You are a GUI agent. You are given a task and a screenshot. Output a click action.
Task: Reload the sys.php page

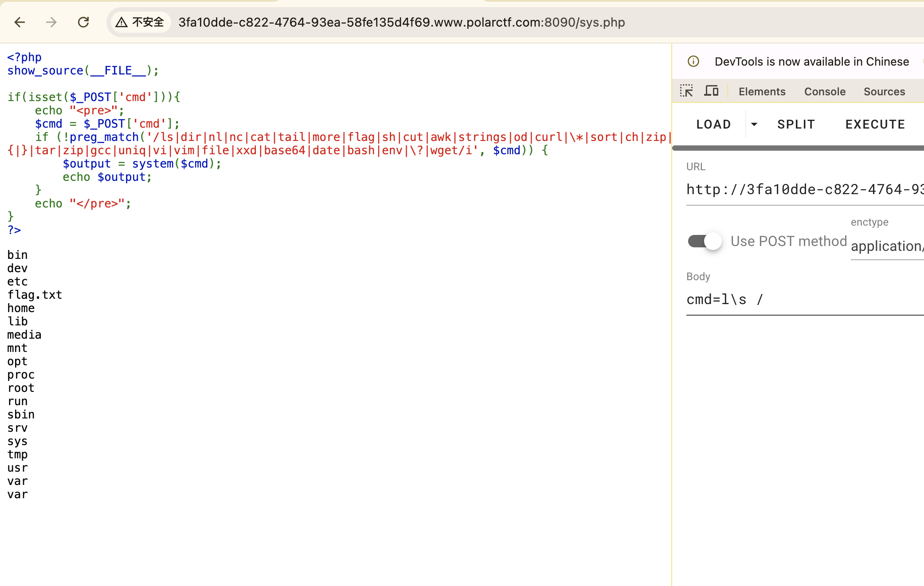[x=83, y=22]
